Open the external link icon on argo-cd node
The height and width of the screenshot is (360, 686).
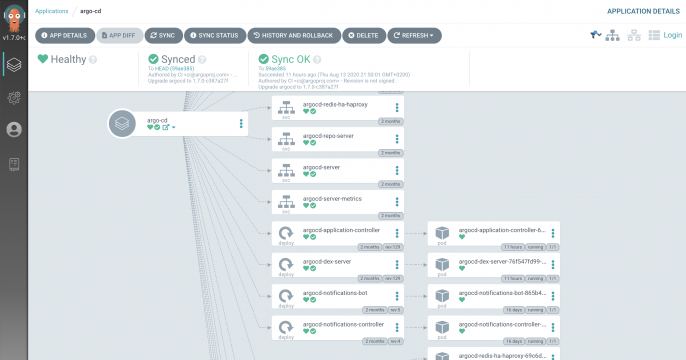pos(166,127)
